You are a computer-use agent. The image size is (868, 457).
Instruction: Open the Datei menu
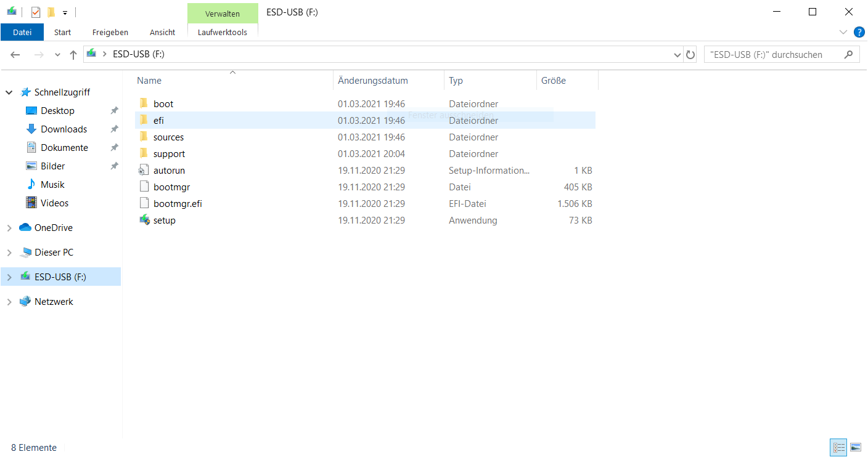[22, 32]
